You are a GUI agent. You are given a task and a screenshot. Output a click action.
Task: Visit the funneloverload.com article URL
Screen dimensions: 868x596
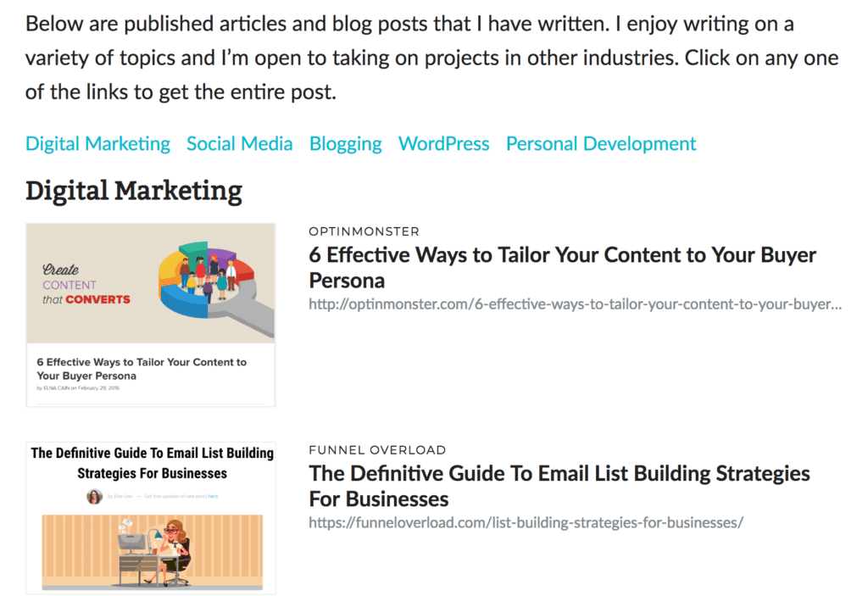pyautogui.click(x=526, y=522)
